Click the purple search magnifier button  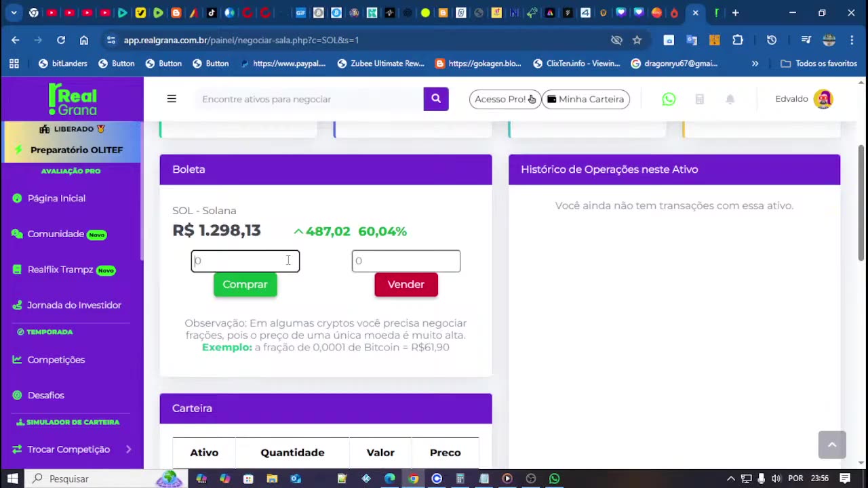(436, 99)
